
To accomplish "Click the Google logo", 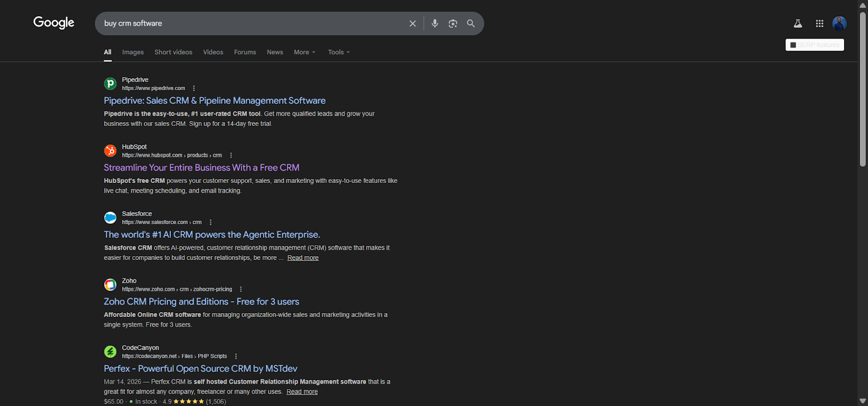I will (54, 23).
